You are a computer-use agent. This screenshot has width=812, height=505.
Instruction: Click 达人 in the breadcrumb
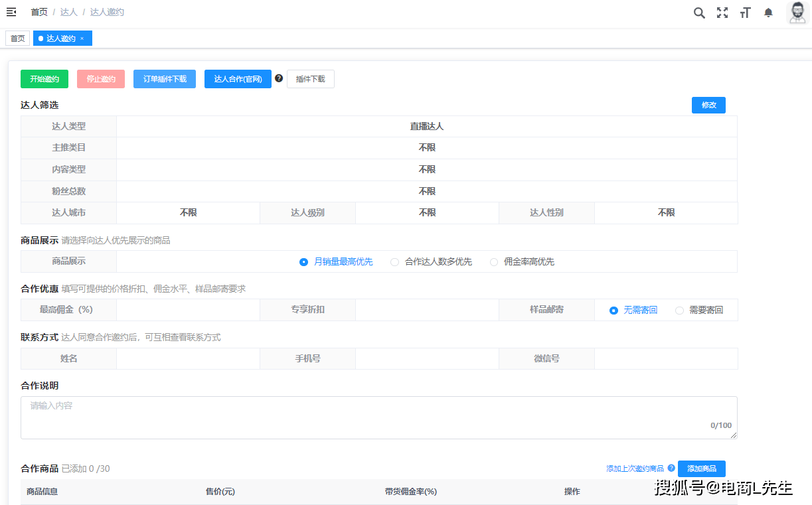click(x=68, y=12)
